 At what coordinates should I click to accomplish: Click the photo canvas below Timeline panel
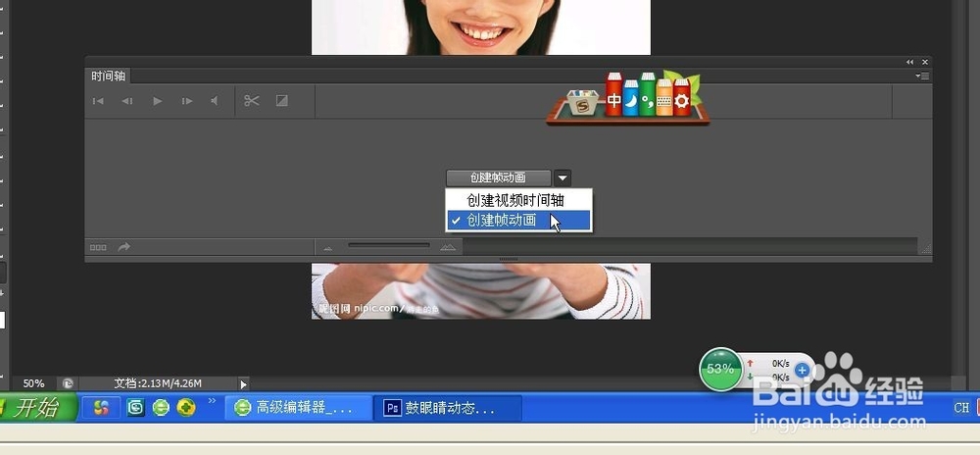(480, 290)
